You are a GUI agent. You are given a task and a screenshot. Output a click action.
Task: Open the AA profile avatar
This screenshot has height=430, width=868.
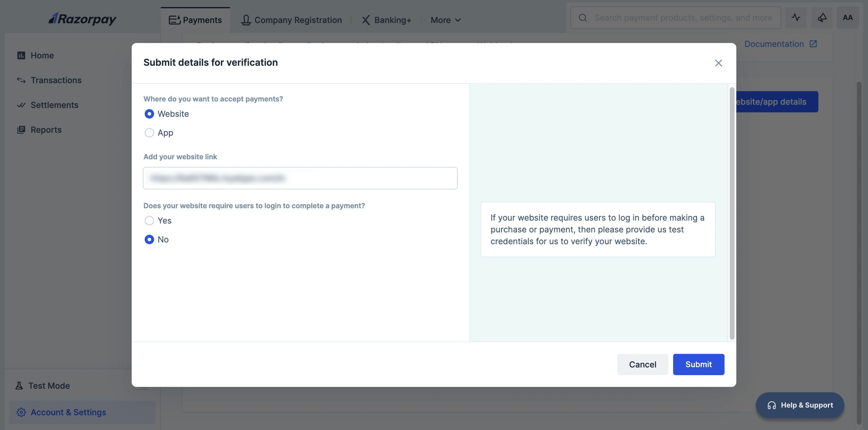pyautogui.click(x=847, y=17)
